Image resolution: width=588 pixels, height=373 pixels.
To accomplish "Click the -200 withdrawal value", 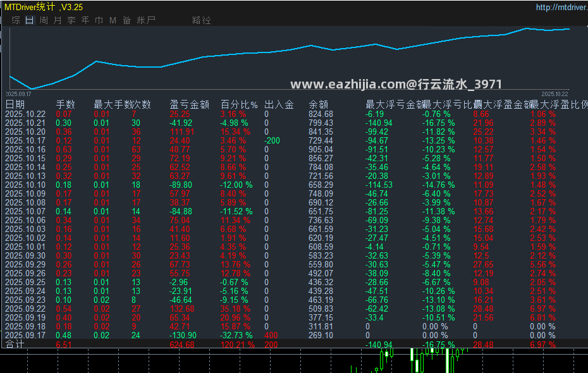I will coord(273,140).
